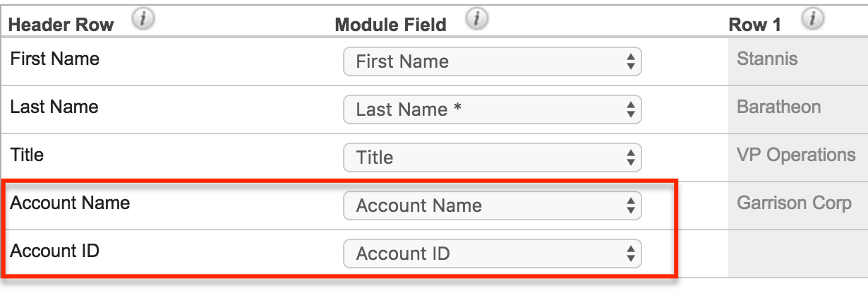This screenshot has height=291, width=868.
Task: Select the Account ID header row label
Action: coord(54,251)
